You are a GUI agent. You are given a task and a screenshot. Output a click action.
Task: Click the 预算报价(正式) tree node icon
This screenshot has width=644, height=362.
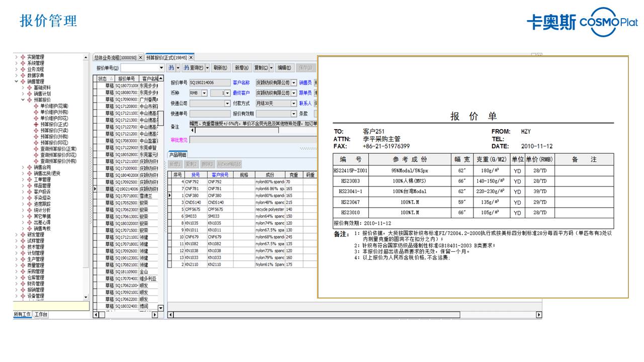(36, 124)
